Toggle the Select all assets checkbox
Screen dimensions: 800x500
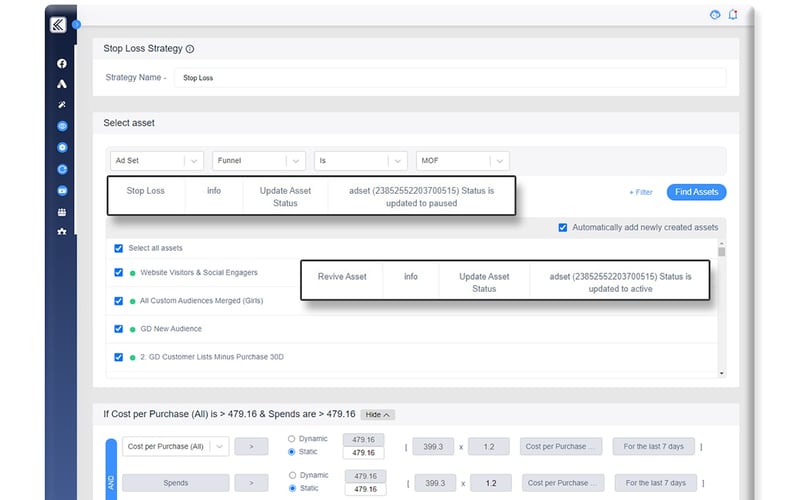coord(118,248)
